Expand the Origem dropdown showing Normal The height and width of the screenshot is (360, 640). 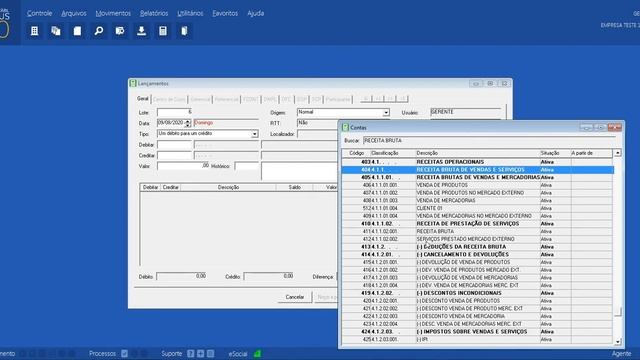(x=386, y=112)
